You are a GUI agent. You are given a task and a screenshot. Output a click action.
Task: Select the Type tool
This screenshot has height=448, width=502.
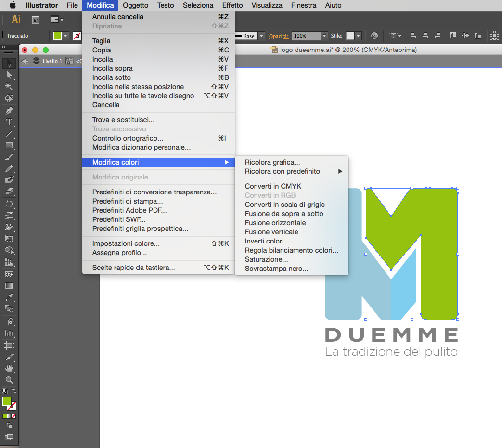[x=9, y=122]
